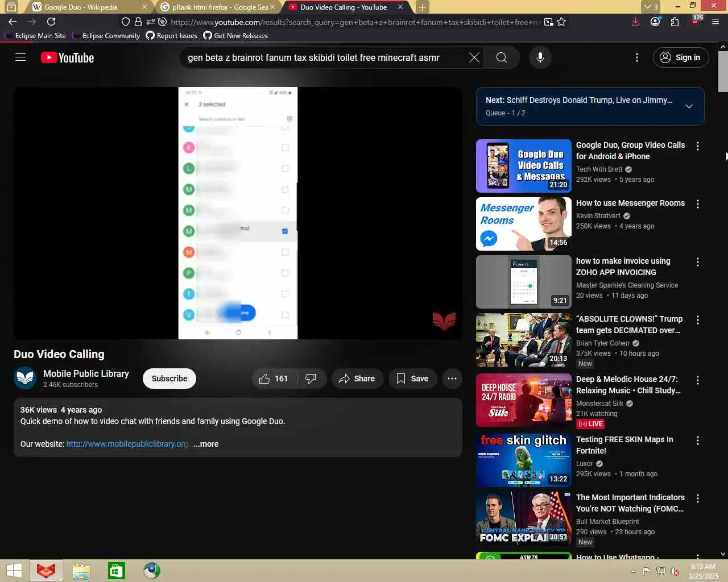Save the video to a playlist
This screenshot has width=728, height=582.
(x=412, y=379)
